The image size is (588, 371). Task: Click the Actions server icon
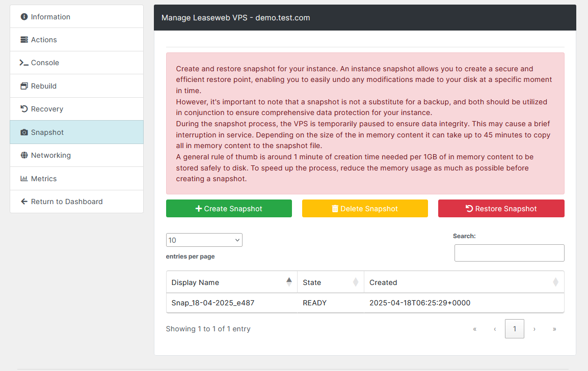click(24, 40)
